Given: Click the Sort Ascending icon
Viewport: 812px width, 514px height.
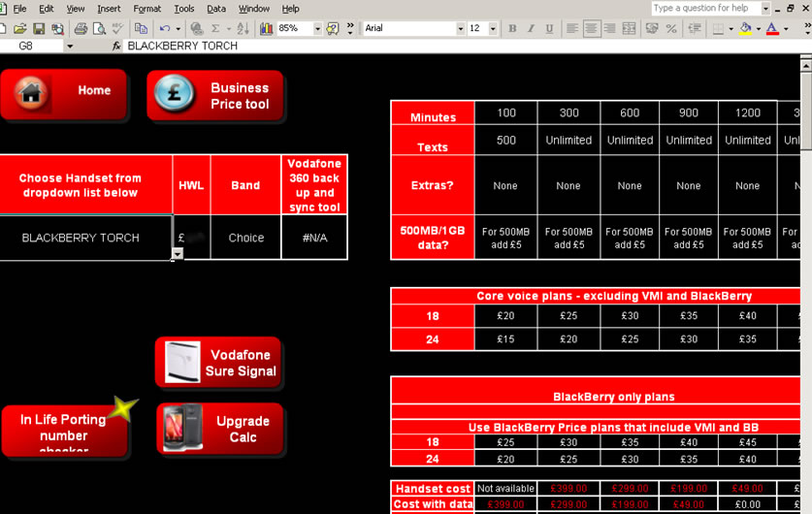Looking at the screenshot, I should coord(243,29).
